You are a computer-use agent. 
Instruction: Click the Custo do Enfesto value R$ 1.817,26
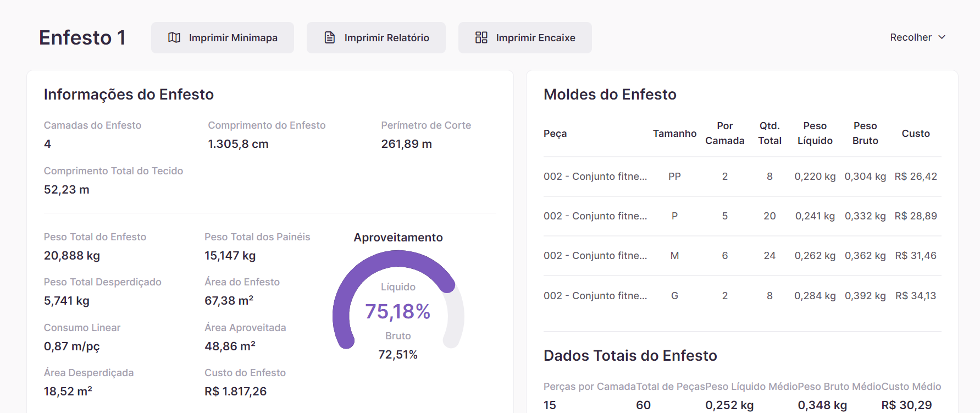tap(235, 392)
